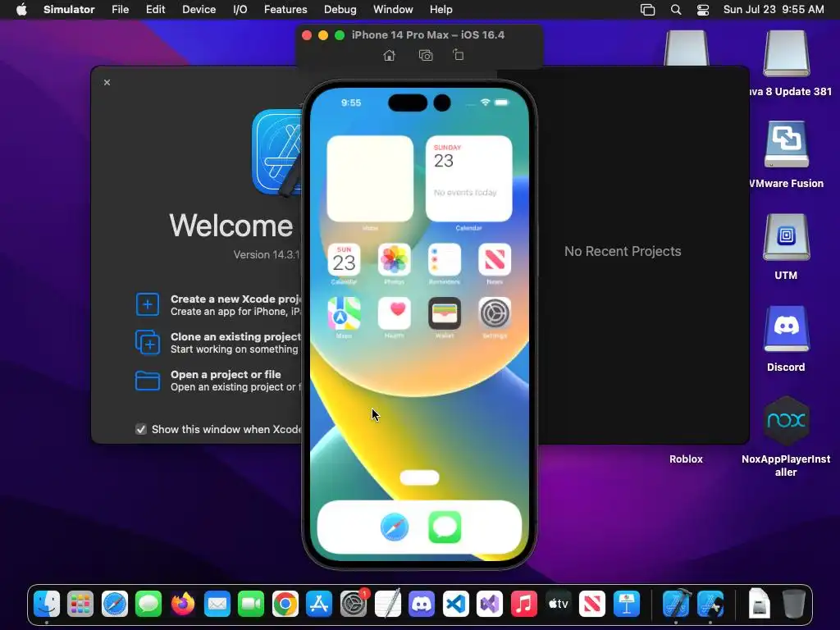This screenshot has height=630, width=840.
Task: Open News app on iPhone simulator
Action: (x=495, y=260)
